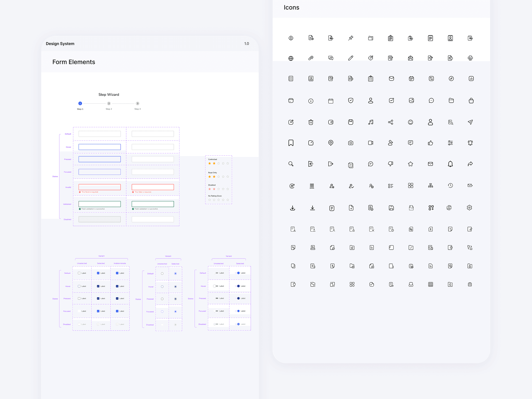The width and height of the screenshot is (532, 399).
Task: Click the settings gear icon
Action: 469,207
